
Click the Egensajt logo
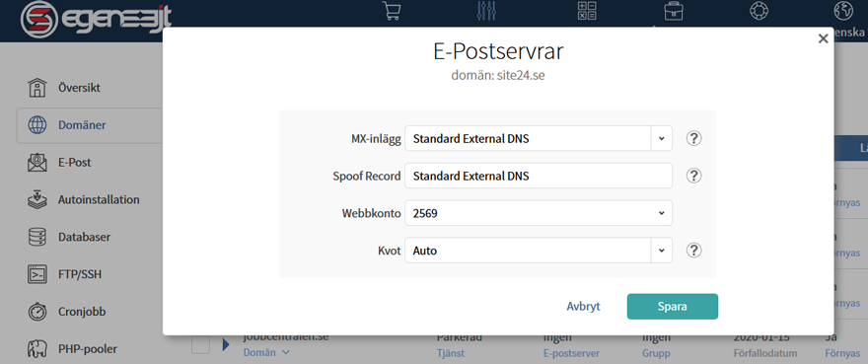pyautogui.click(x=96, y=20)
